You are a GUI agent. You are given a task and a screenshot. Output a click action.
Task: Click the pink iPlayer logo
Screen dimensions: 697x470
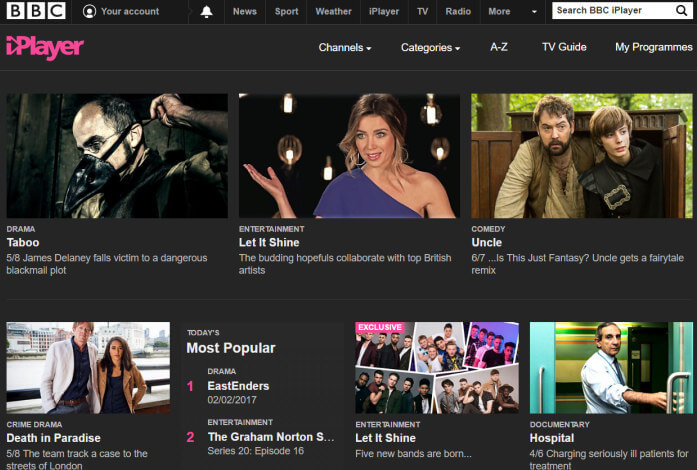(45, 47)
